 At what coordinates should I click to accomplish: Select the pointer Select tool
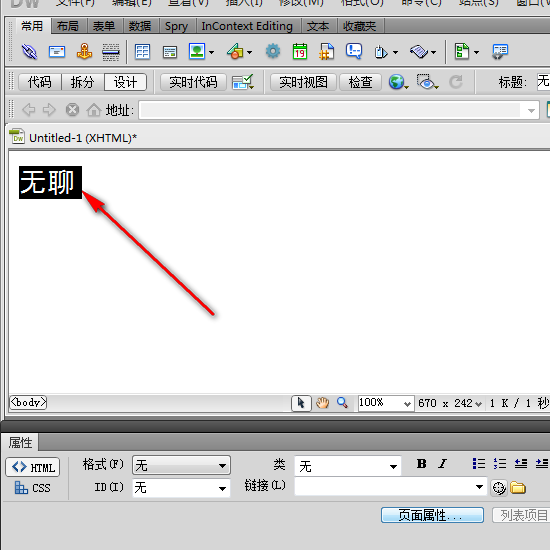point(301,403)
